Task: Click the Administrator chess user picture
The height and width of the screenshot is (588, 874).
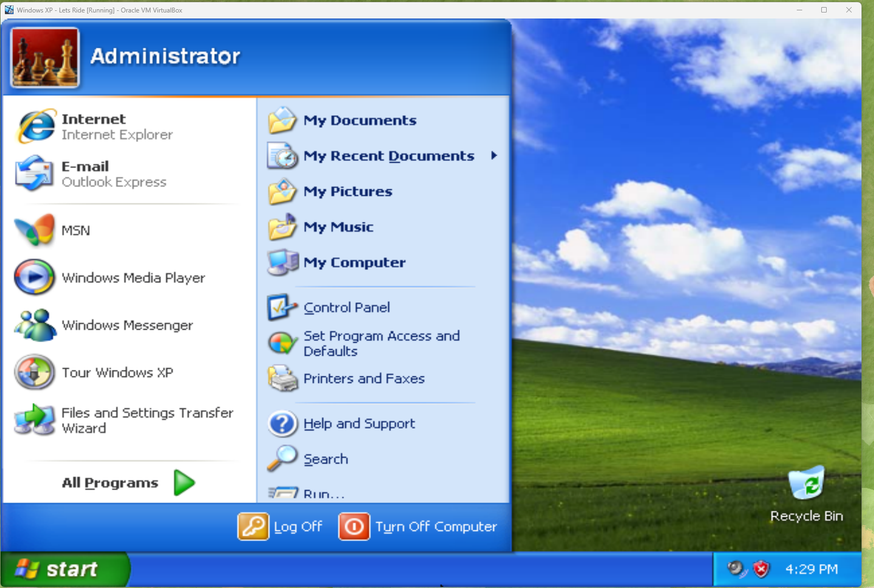Action: [x=45, y=58]
